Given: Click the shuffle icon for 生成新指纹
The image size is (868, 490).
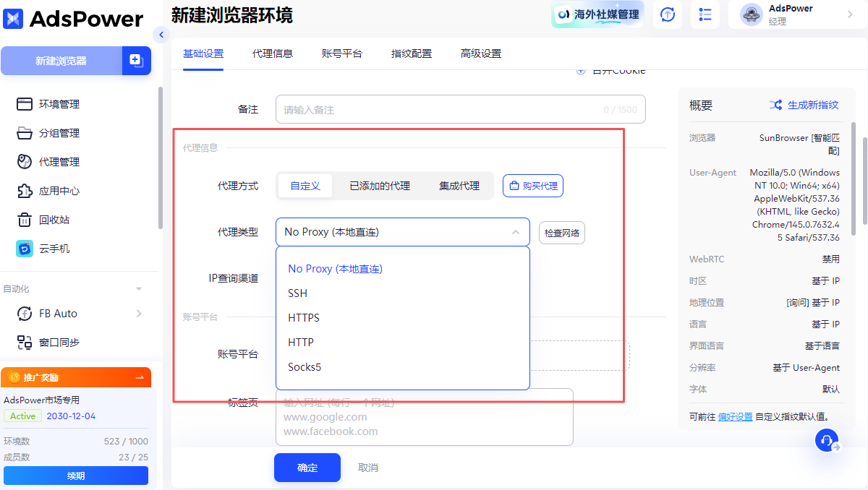Looking at the screenshot, I should (x=775, y=105).
